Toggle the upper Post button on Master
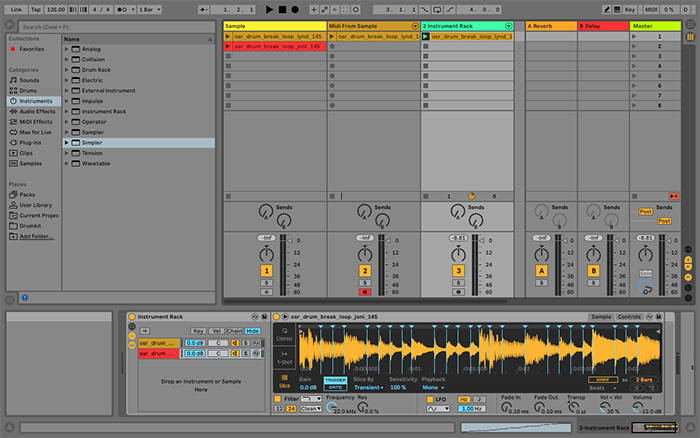 (x=645, y=212)
